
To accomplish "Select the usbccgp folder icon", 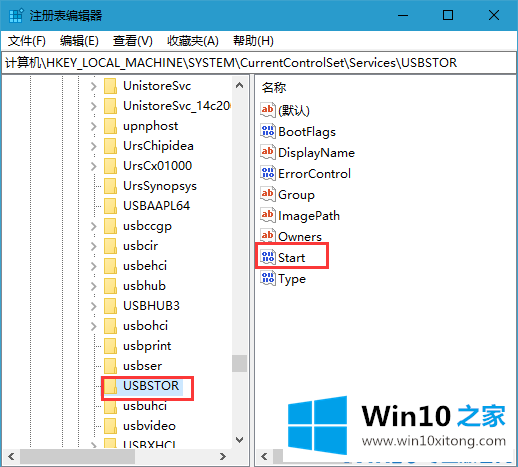I will click(x=110, y=226).
